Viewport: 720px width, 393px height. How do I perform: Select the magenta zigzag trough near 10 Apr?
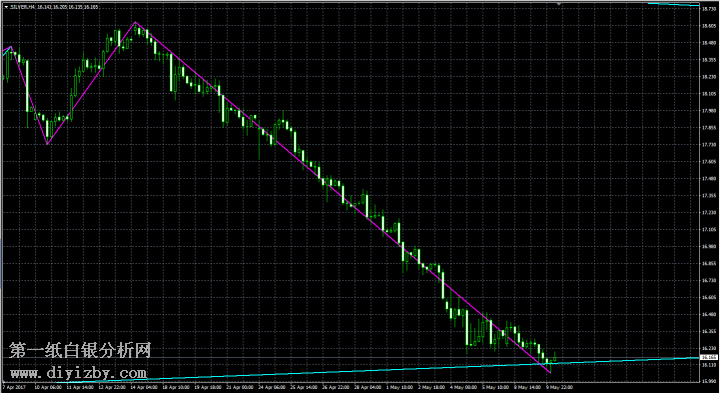(x=47, y=144)
